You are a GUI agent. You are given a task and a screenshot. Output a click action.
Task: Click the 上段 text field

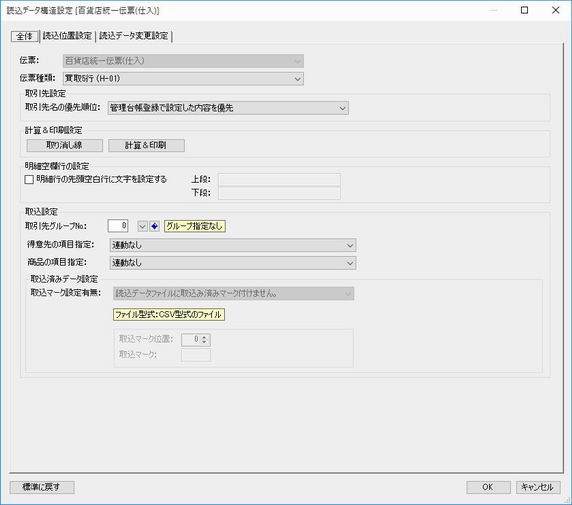tap(279, 180)
